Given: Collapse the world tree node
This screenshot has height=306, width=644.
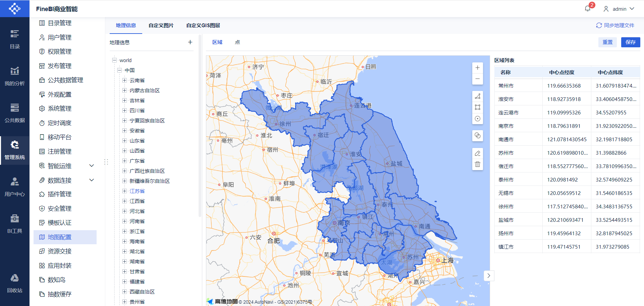Looking at the screenshot, I should [x=114, y=60].
